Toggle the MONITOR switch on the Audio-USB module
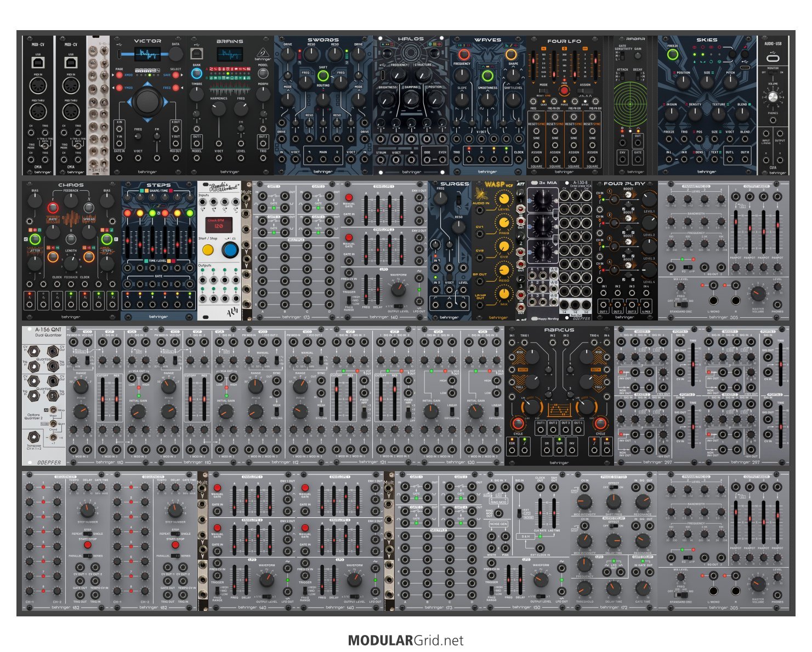 [x=773, y=73]
